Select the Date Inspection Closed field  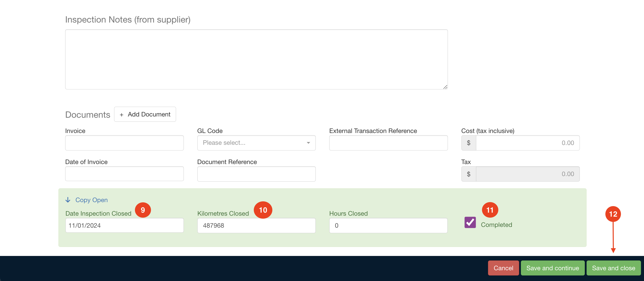point(124,225)
